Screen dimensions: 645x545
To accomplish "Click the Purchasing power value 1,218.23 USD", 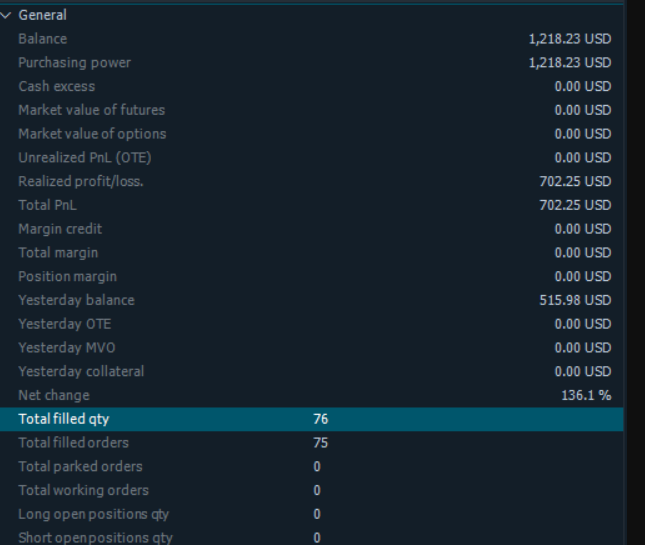I will click(x=570, y=63).
